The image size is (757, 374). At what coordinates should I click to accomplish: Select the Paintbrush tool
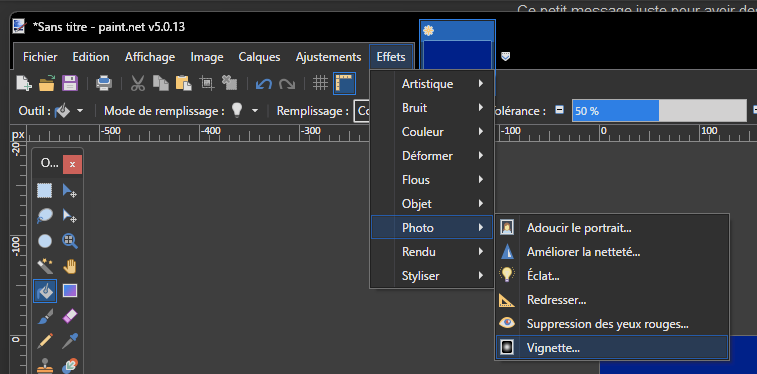click(x=45, y=316)
